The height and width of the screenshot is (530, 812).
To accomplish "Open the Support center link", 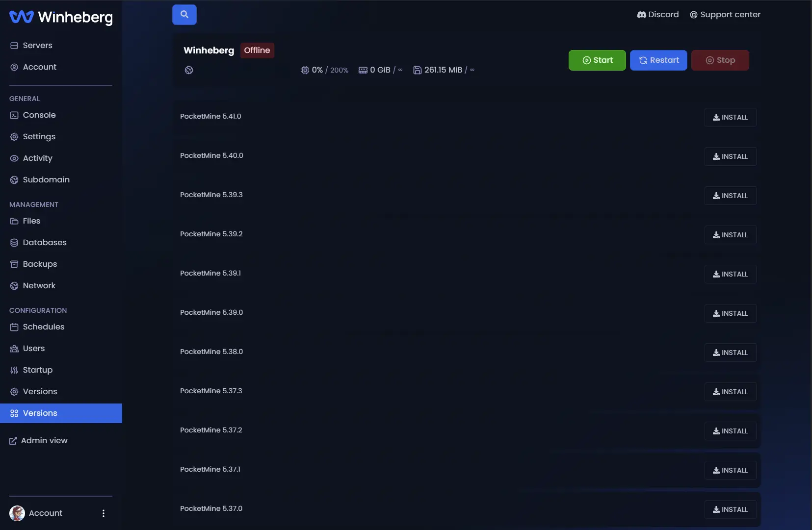I will 725,15.
